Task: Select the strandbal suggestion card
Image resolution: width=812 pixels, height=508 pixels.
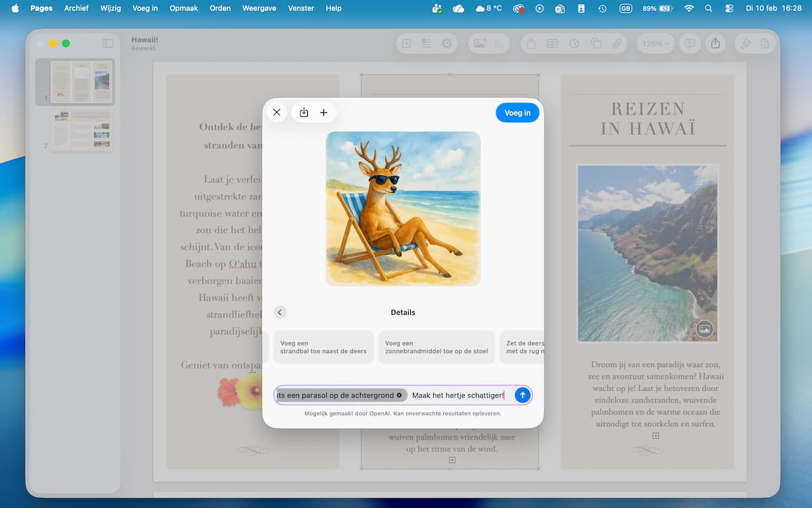Action: click(x=323, y=347)
